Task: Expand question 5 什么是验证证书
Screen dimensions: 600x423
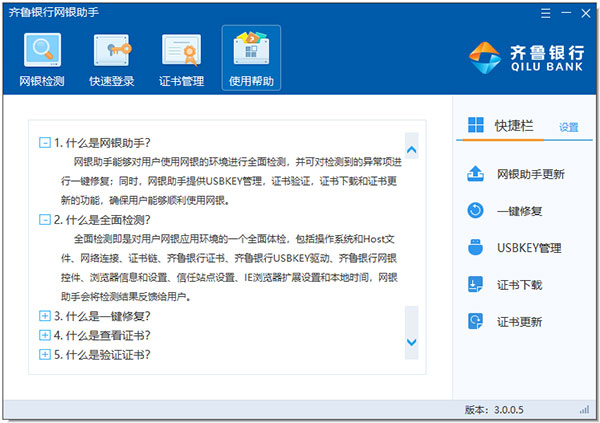Action: 45,354
